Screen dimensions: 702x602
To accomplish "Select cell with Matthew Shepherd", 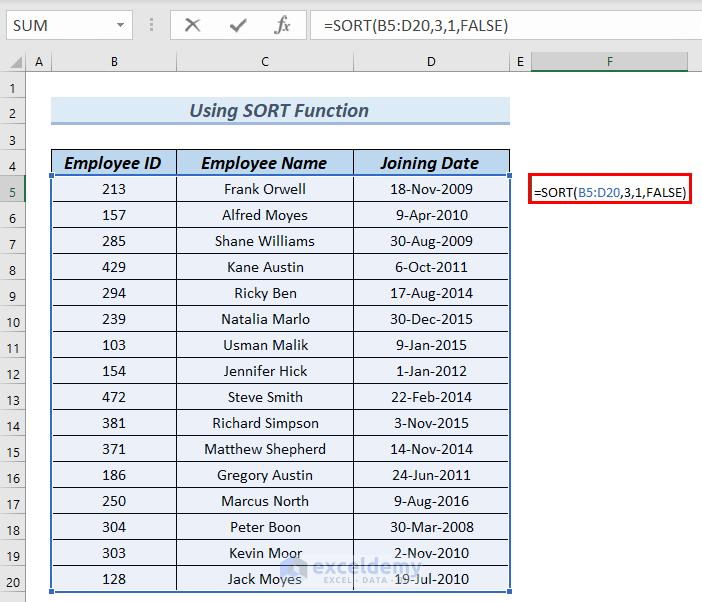I will pos(265,448).
